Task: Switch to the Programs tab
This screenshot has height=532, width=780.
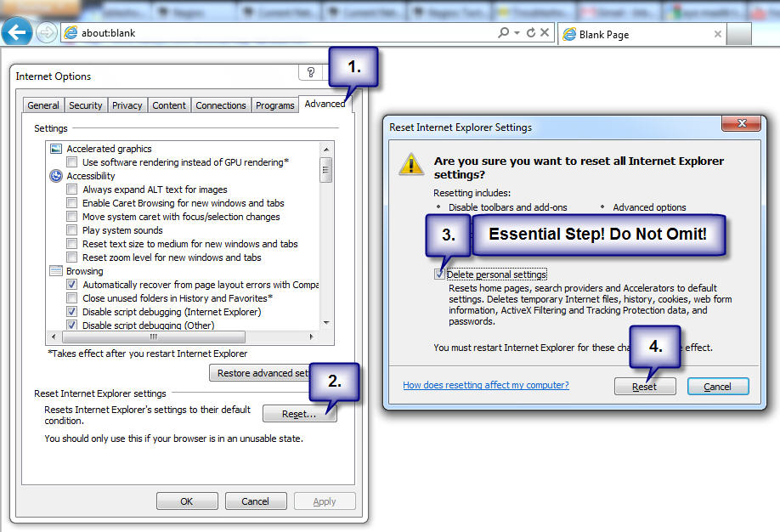Action: coord(275,105)
